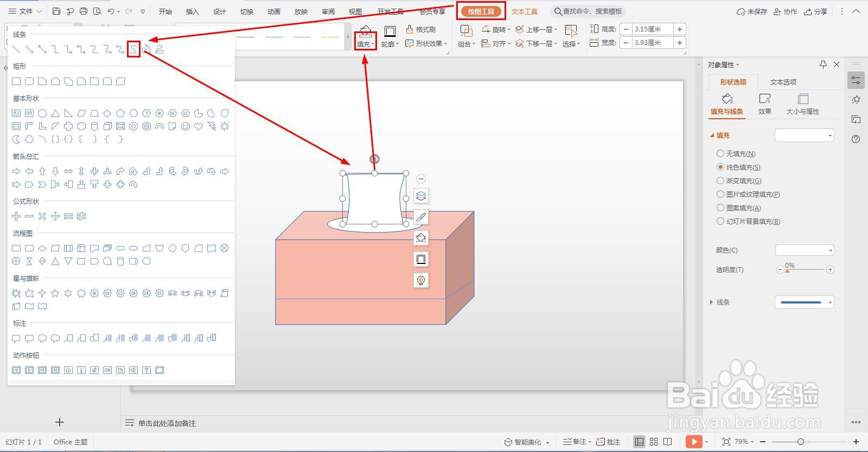Click the 格式刷 format painter button
This screenshot has height=452, width=868.
coord(420,29)
